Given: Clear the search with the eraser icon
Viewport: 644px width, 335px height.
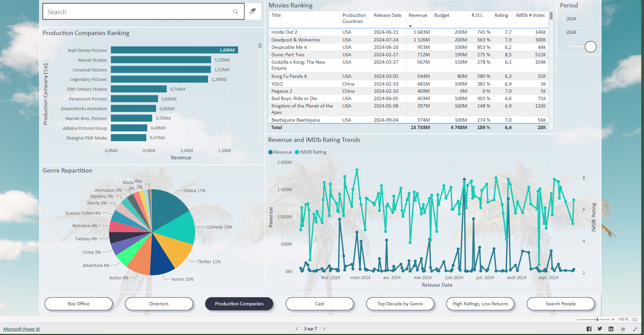Looking at the screenshot, I should click(253, 11).
